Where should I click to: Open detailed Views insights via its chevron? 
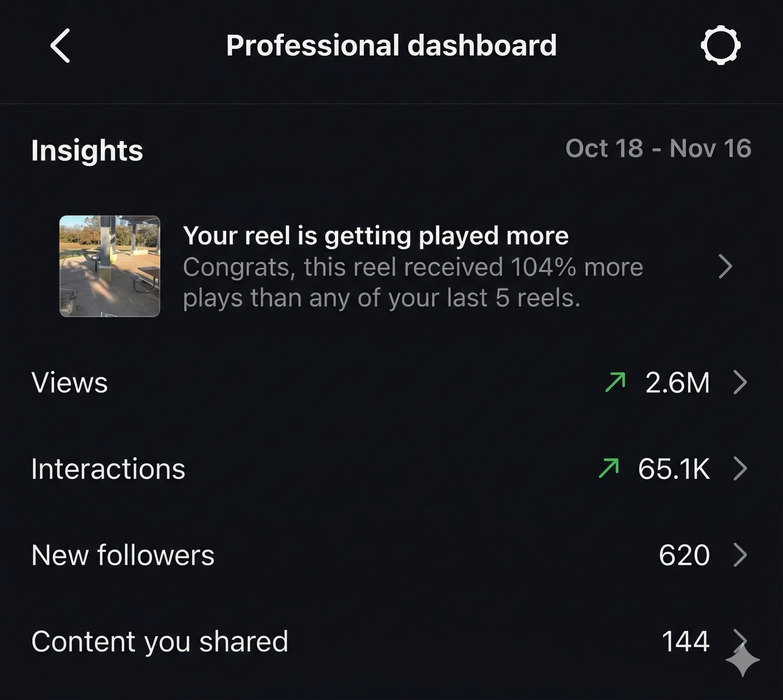pos(740,382)
